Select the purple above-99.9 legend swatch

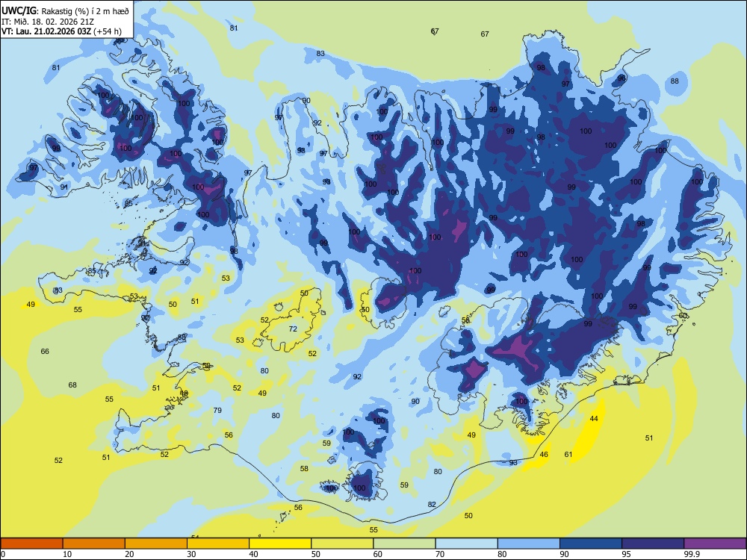coord(715,544)
